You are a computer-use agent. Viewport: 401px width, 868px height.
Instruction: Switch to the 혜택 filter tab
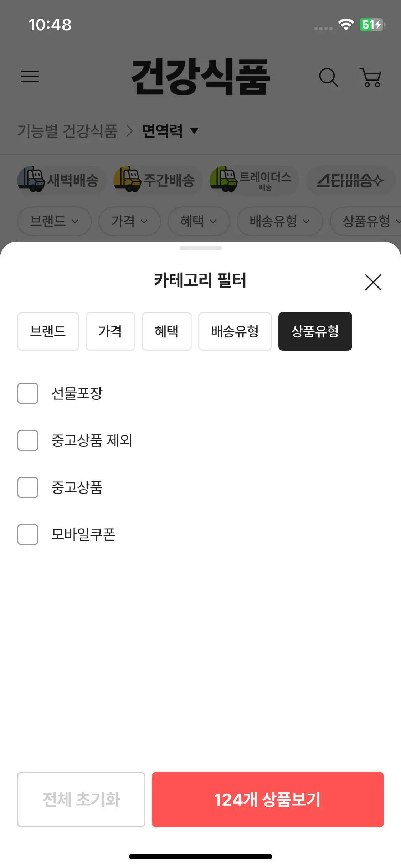point(166,331)
